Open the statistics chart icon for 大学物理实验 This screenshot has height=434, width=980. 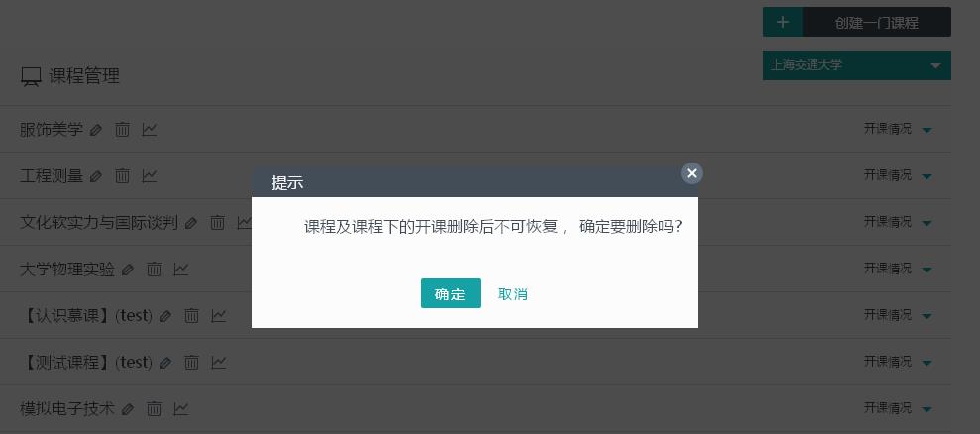(x=180, y=270)
